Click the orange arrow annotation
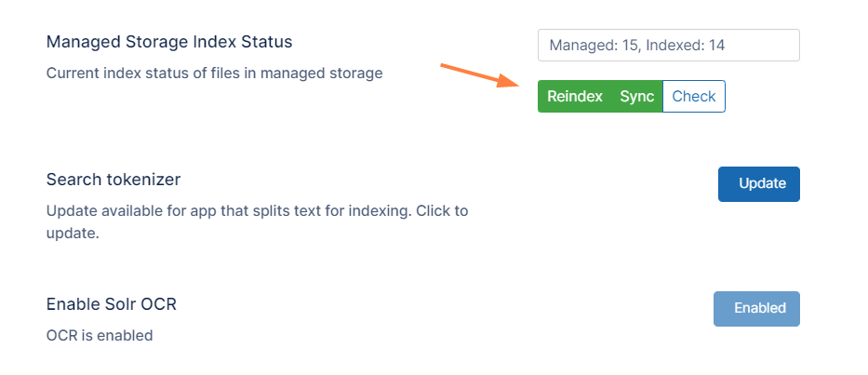The height and width of the screenshot is (375, 868). click(x=479, y=74)
